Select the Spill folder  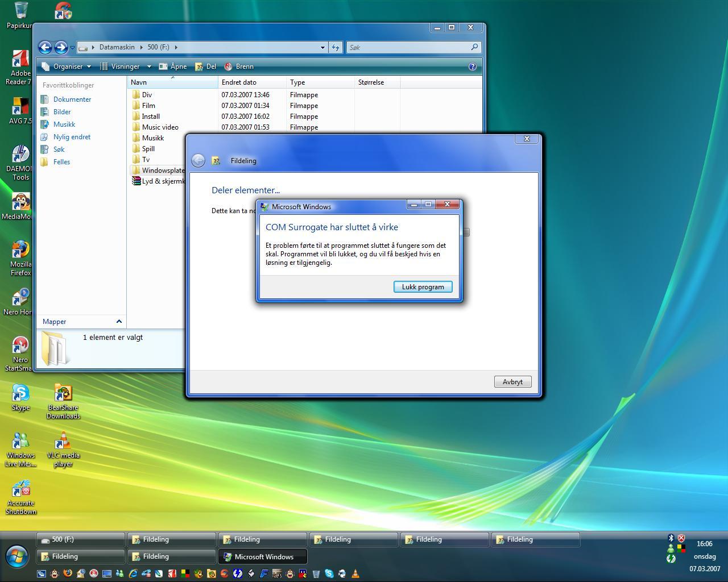[x=148, y=149]
